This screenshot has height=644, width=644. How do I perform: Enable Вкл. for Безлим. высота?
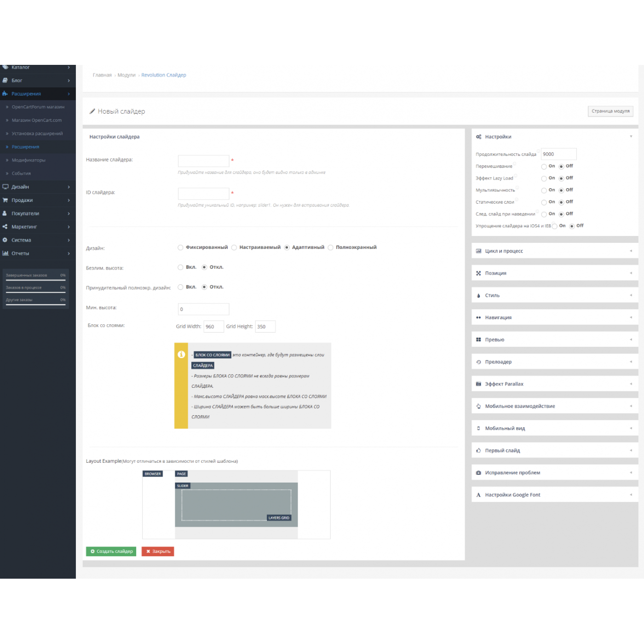[x=180, y=267]
